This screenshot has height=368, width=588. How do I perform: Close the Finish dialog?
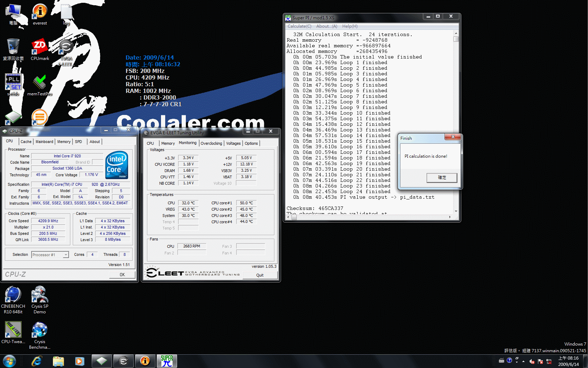pos(453,137)
